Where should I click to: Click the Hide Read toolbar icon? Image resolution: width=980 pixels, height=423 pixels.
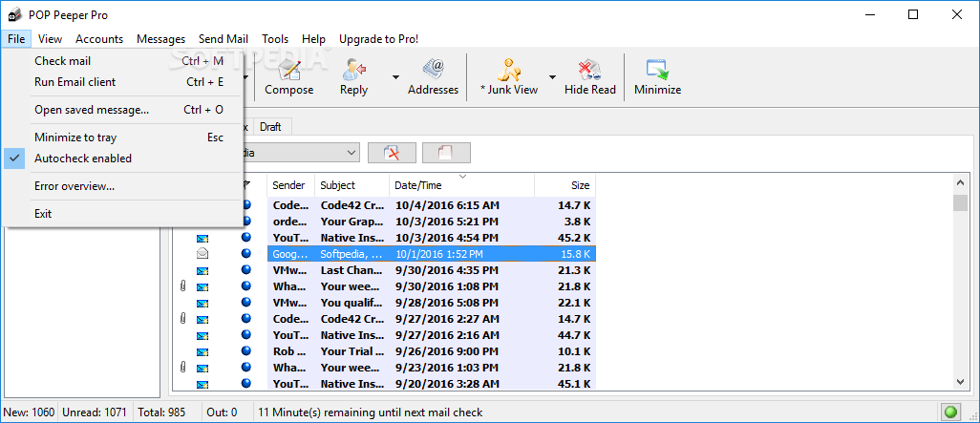tap(589, 70)
